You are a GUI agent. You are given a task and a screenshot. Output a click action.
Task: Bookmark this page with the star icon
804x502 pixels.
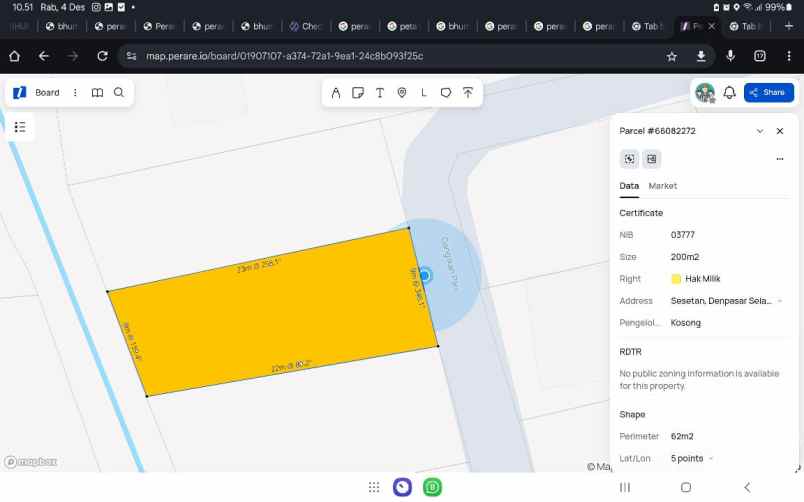point(672,56)
